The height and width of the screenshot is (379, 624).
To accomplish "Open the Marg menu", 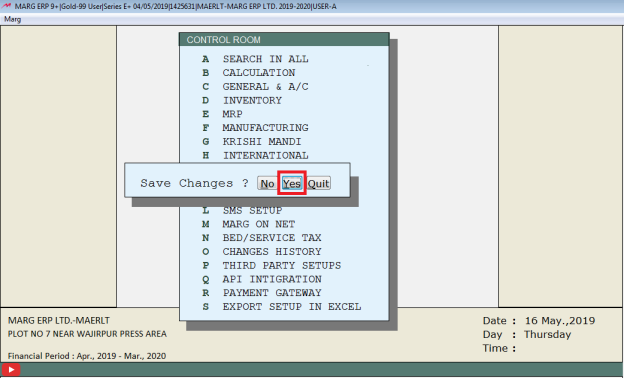I will tap(12, 19).
